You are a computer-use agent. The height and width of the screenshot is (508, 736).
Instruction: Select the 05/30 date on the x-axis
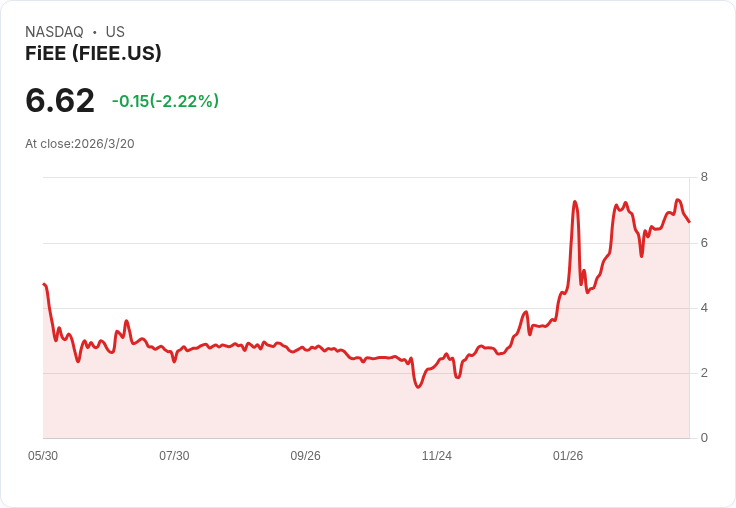[43, 456]
